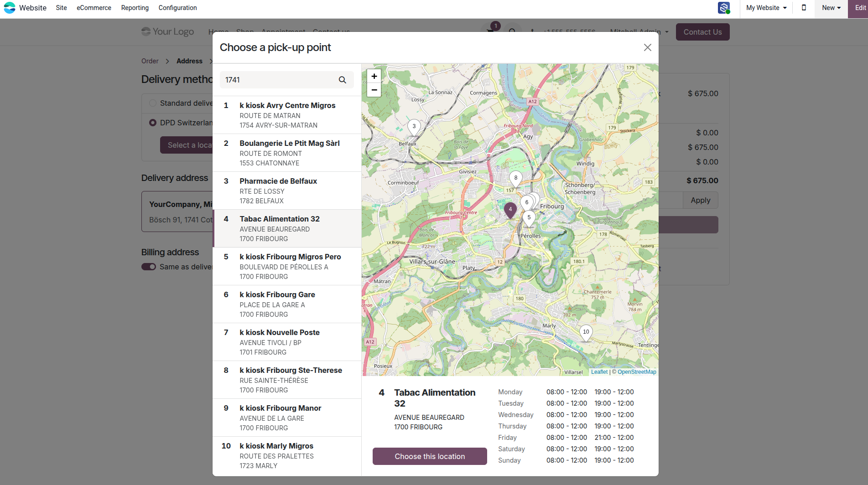Image resolution: width=868 pixels, height=485 pixels.
Task: Open the eCommerce menu
Action: [x=94, y=8]
